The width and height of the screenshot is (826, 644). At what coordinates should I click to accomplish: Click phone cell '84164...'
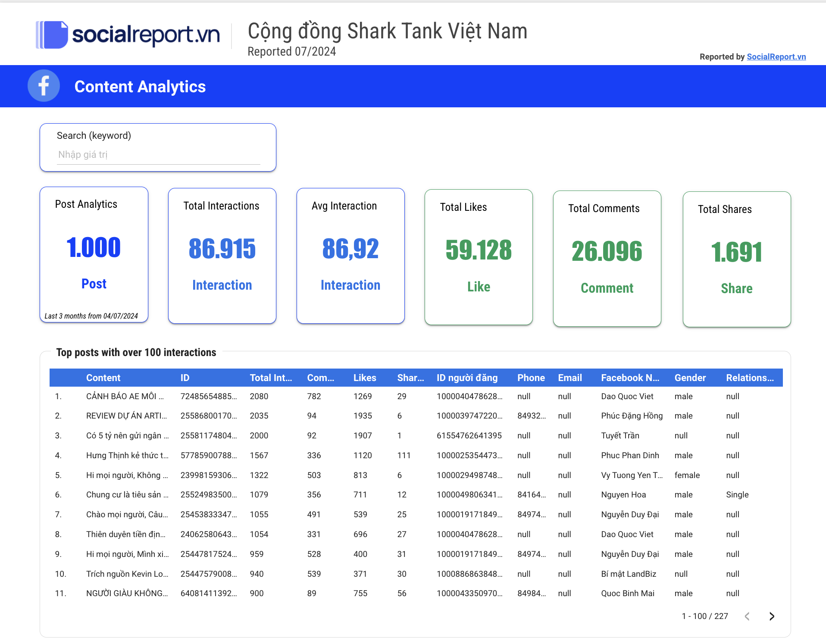click(x=532, y=494)
